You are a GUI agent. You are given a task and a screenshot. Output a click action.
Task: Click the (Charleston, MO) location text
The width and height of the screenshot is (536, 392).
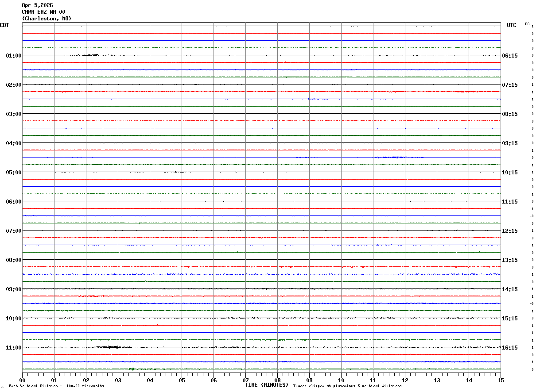point(47,19)
